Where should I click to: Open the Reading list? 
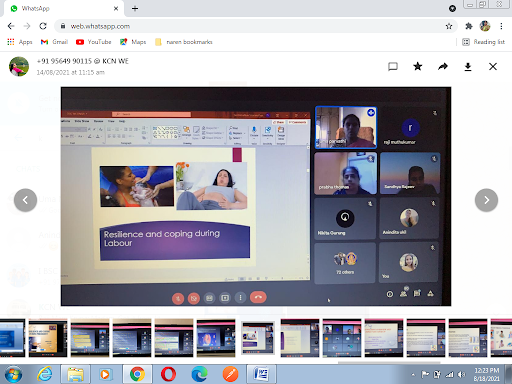click(x=483, y=42)
